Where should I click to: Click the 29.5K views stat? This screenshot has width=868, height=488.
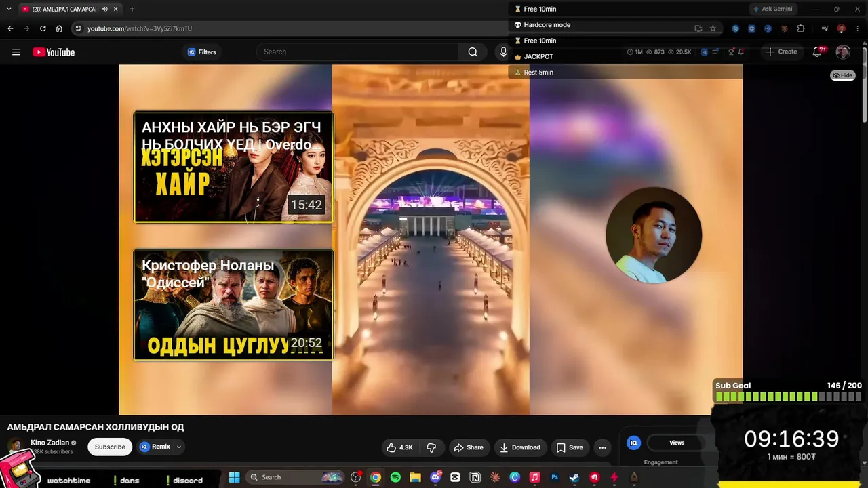pos(679,52)
